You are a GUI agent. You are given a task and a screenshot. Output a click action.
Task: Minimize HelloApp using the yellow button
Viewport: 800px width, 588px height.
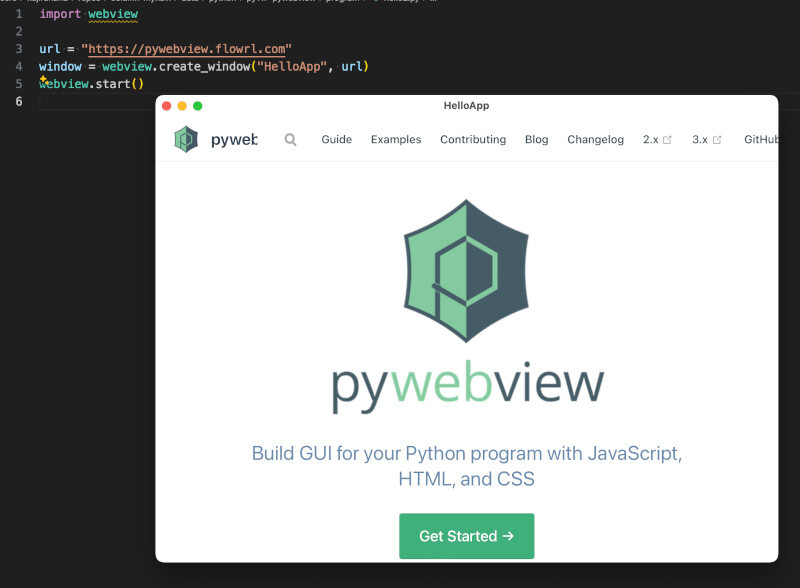(182, 106)
